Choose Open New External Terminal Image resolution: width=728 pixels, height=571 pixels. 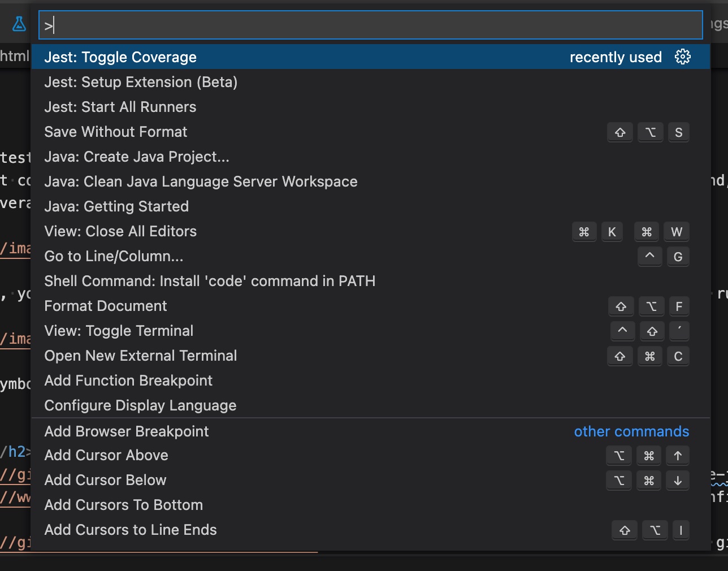coord(371,356)
